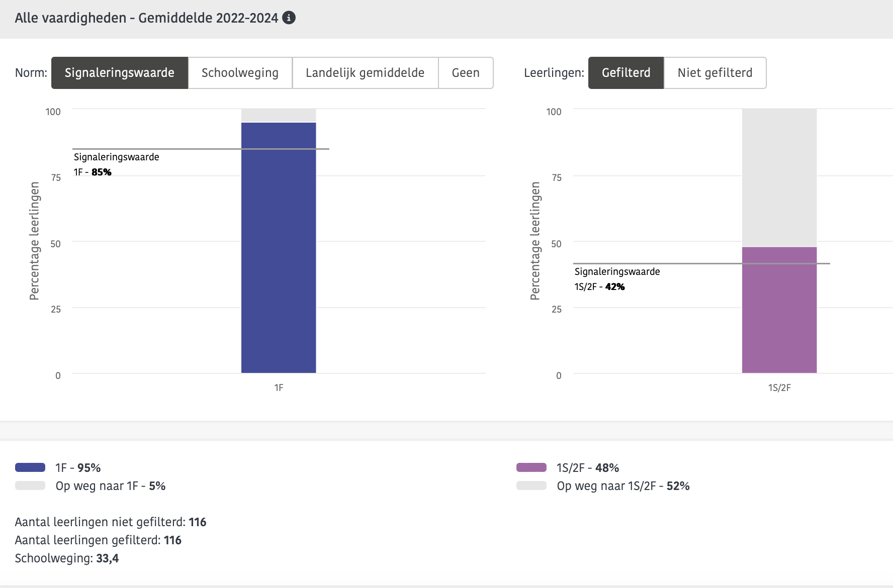
Task: Click grey 'Op weg naar 1S/2F' swatch
Action: pos(531,485)
